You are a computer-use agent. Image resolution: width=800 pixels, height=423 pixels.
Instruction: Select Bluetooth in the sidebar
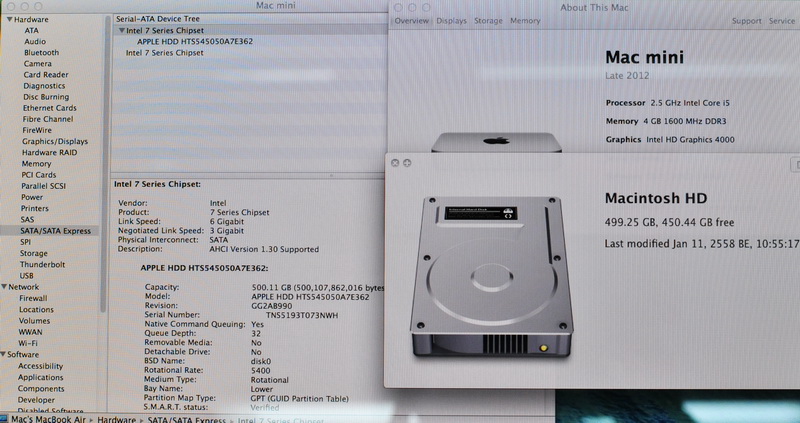41,53
